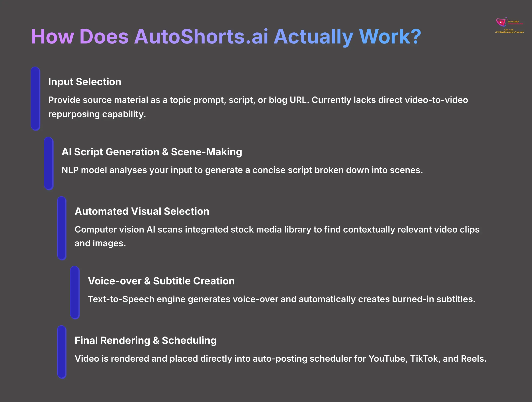This screenshot has height=402, width=532.
Task: Click the AI Video play-button logo
Action: point(501,22)
